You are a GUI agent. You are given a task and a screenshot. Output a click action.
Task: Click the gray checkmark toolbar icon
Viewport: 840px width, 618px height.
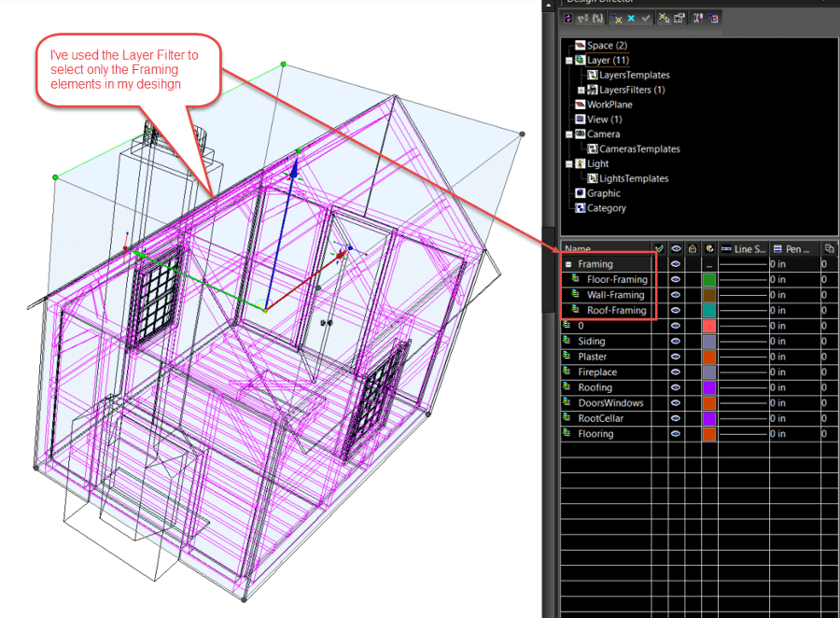[646, 19]
